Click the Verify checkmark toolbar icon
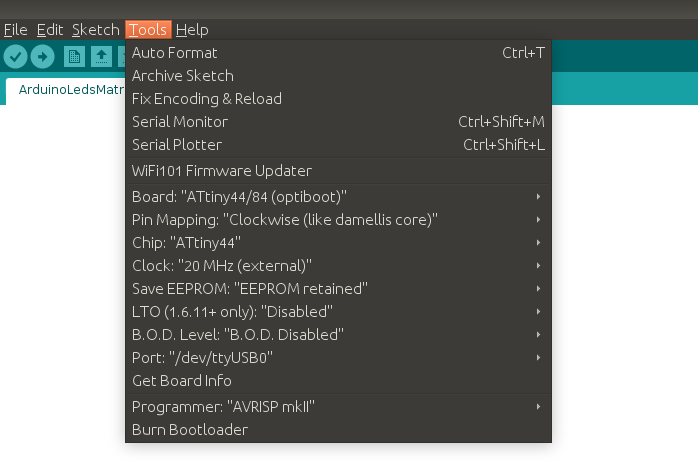This screenshot has width=698, height=464. [x=15, y=57]
